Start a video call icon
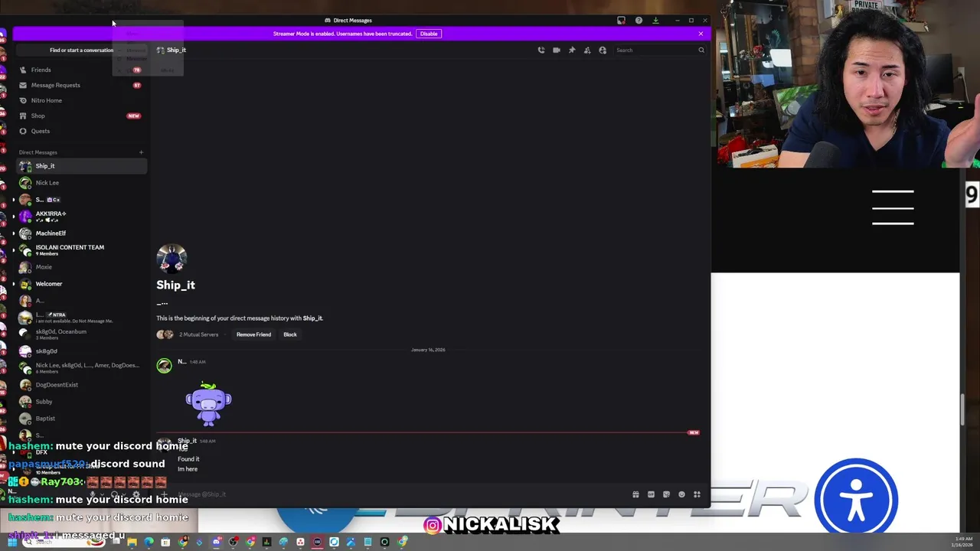 pyautogui.click(x=557, y=50)
